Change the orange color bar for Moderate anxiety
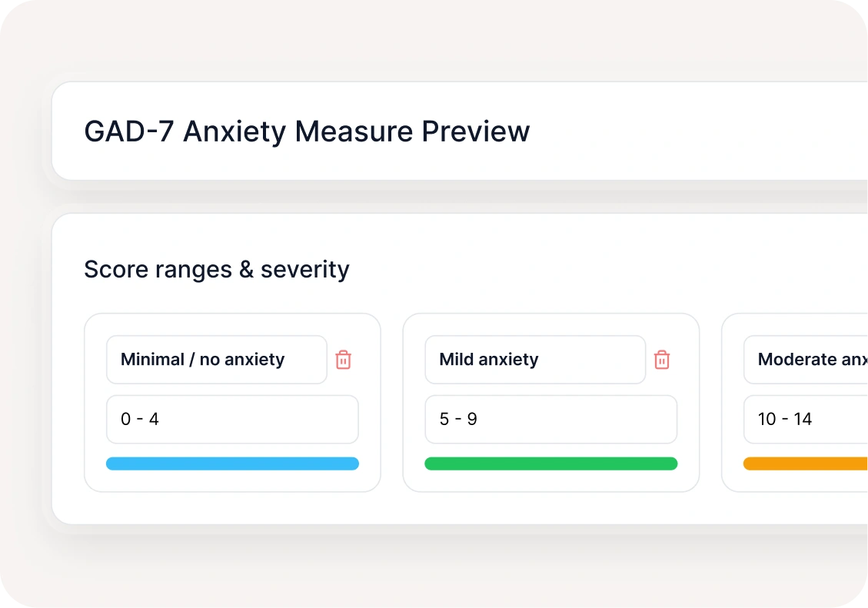 click(x=805, y=463)
